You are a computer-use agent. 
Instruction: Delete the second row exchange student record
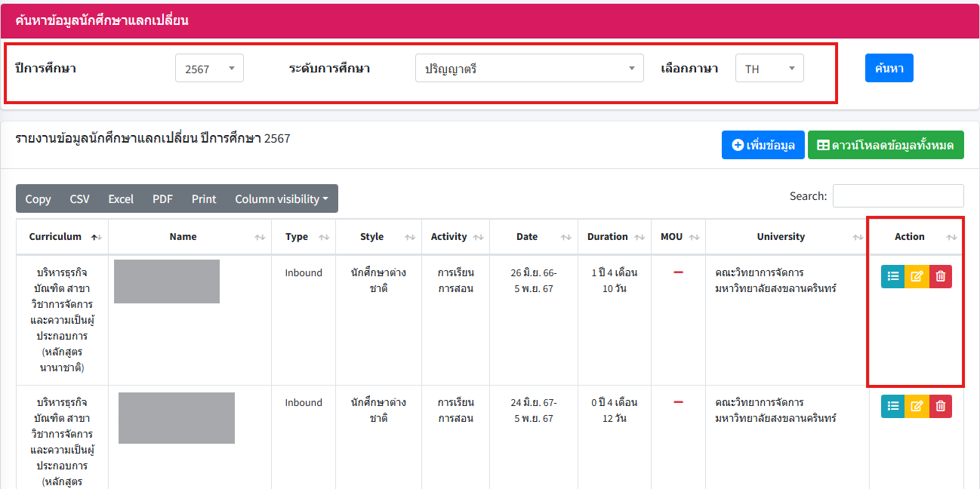pyautogui.click(x=940, y=406)
